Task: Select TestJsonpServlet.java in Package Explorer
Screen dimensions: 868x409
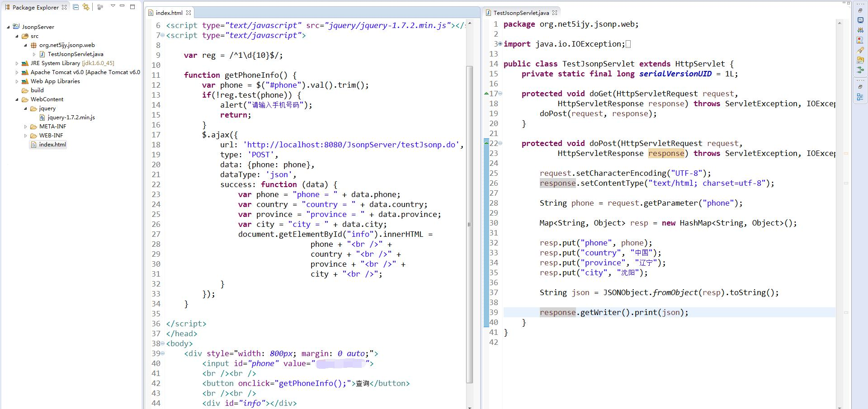Action: click(75, 54)
